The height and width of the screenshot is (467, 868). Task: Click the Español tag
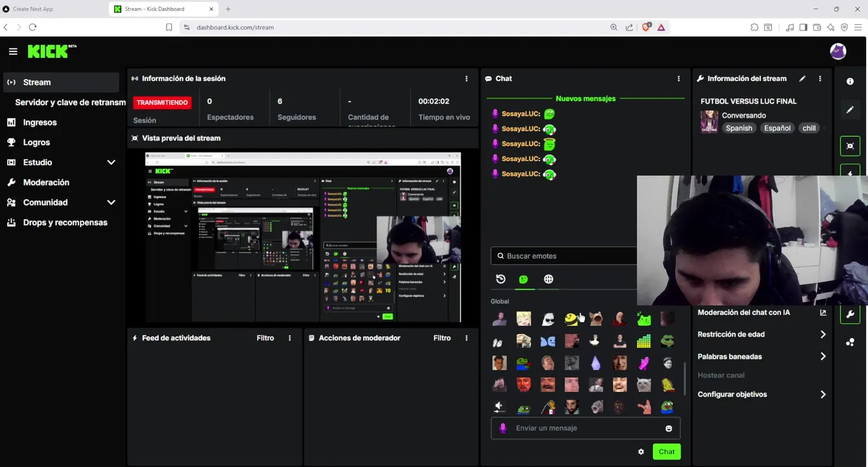777,128
